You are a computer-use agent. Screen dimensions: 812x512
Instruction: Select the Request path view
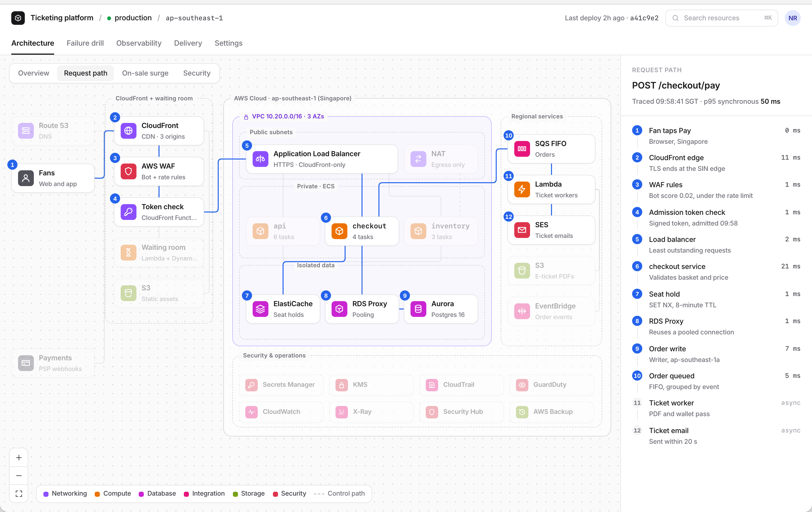tap(85, 73)
